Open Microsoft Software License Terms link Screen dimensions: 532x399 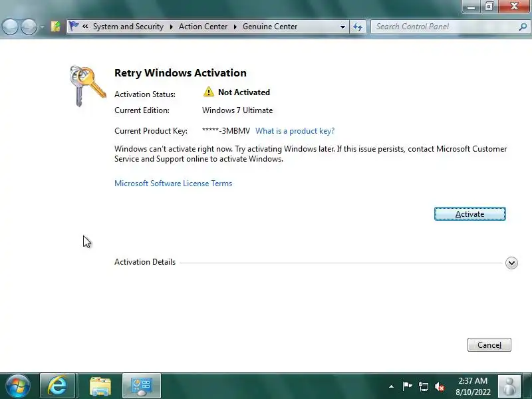pos(173,184)
